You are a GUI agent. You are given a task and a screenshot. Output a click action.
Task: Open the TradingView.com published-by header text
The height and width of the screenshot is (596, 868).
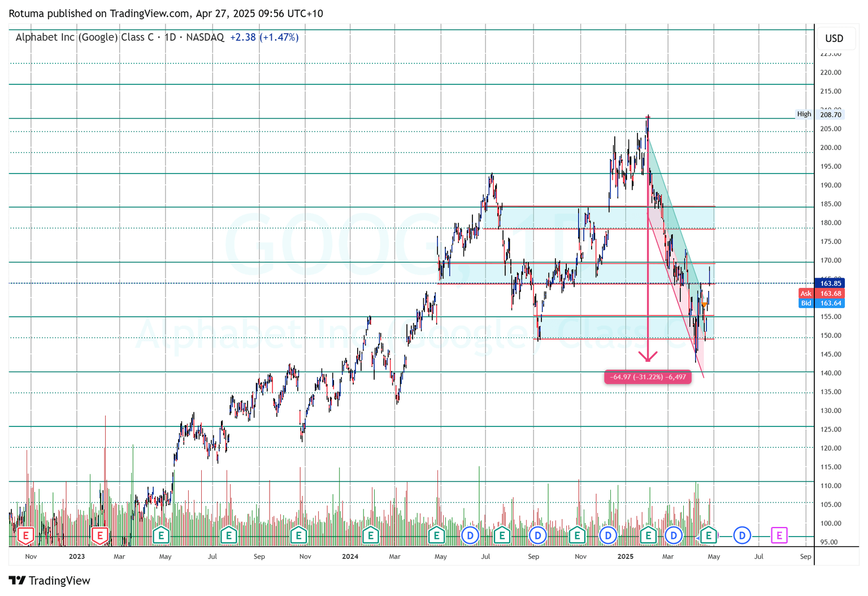[166, 14]
